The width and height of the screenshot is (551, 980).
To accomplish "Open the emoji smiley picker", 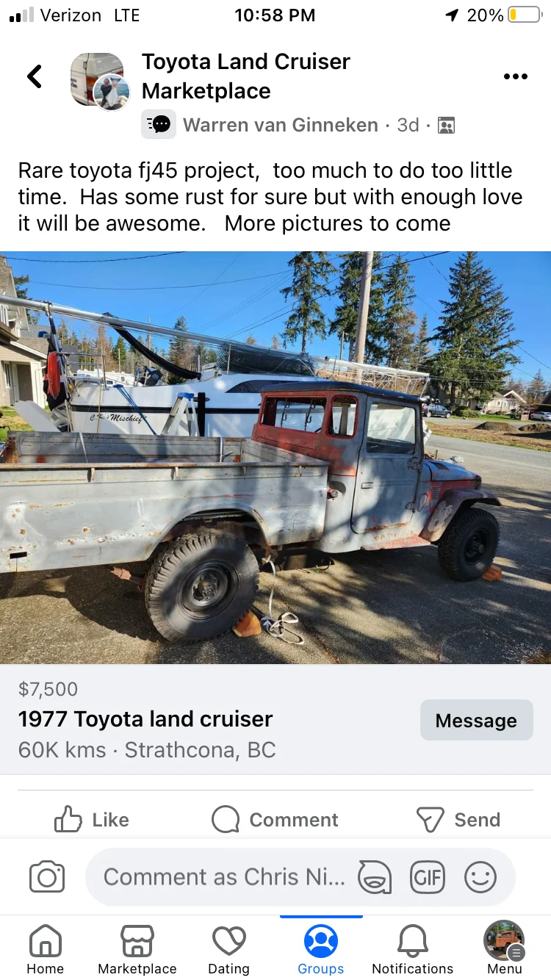I will (480, 877).
